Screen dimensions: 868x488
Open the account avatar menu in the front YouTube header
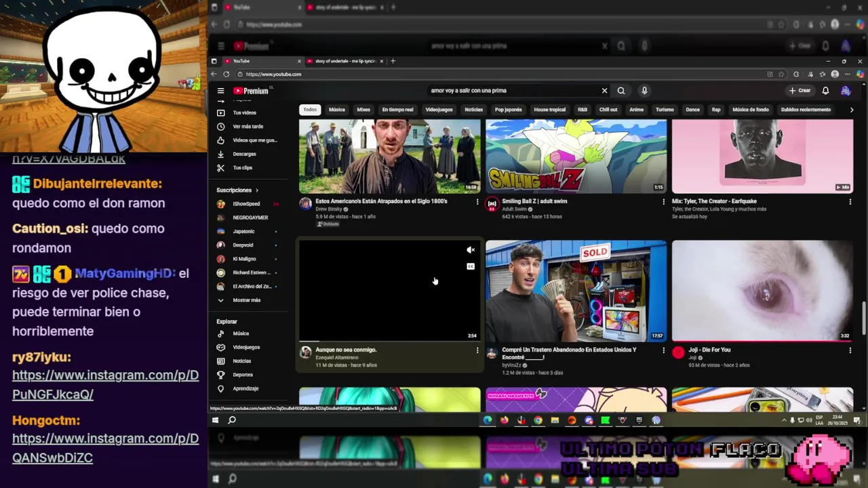coord(846,91)
